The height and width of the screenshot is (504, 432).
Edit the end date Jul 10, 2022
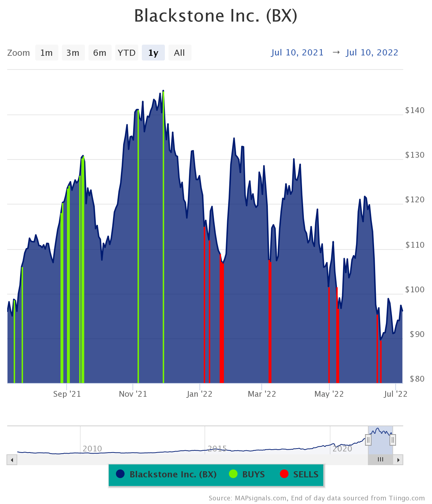pyautogui.click(x=372, y=53)
